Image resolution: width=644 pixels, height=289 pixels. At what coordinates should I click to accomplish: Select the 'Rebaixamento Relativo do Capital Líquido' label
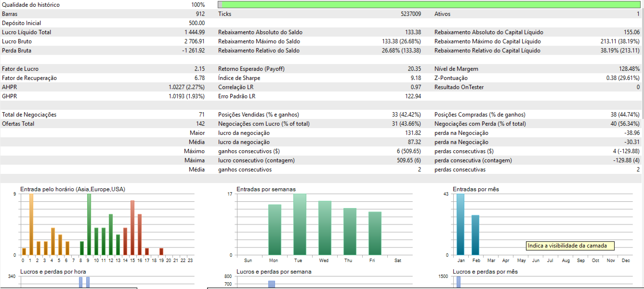pos(487,51)
